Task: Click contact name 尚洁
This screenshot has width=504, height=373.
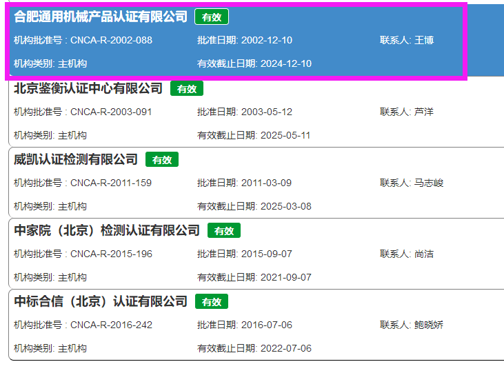Action: coord(424,254)
